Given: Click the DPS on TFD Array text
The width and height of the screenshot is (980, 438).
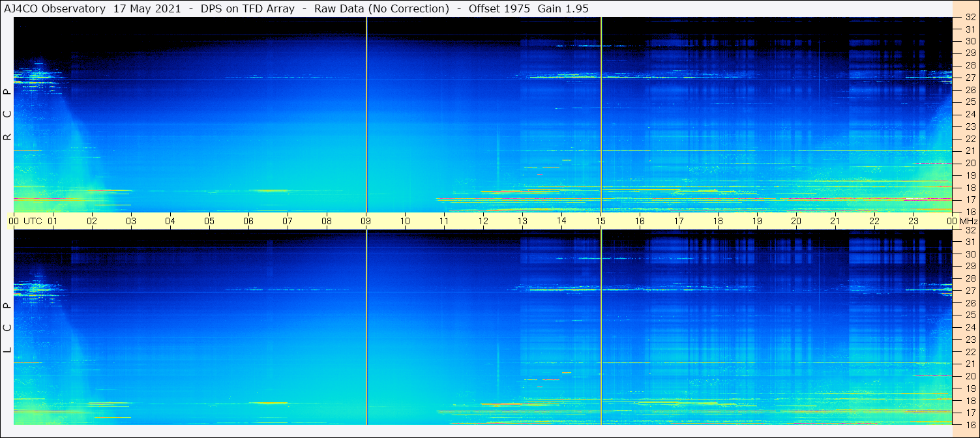Looking at the screenshot, I should [248, 8].
